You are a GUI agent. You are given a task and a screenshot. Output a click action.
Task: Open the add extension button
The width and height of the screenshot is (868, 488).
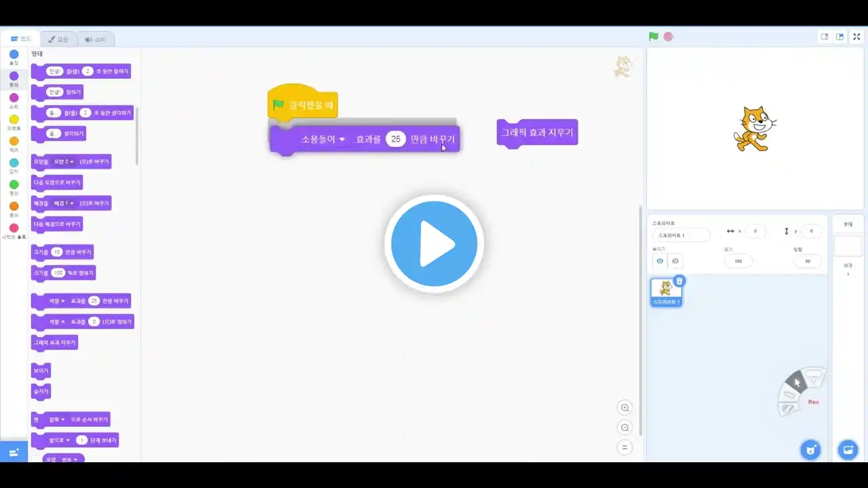[x=14, y=452]
